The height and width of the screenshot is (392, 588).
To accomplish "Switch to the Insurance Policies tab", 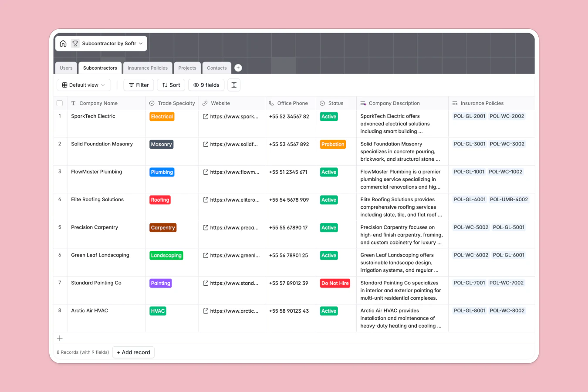I will coord(148,68).
